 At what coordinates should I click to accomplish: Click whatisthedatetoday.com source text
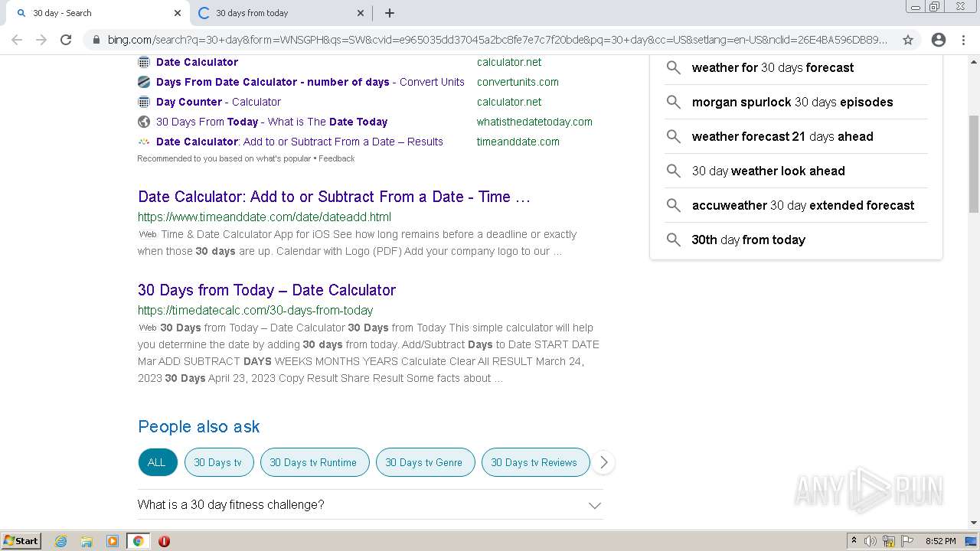[534, 122]
